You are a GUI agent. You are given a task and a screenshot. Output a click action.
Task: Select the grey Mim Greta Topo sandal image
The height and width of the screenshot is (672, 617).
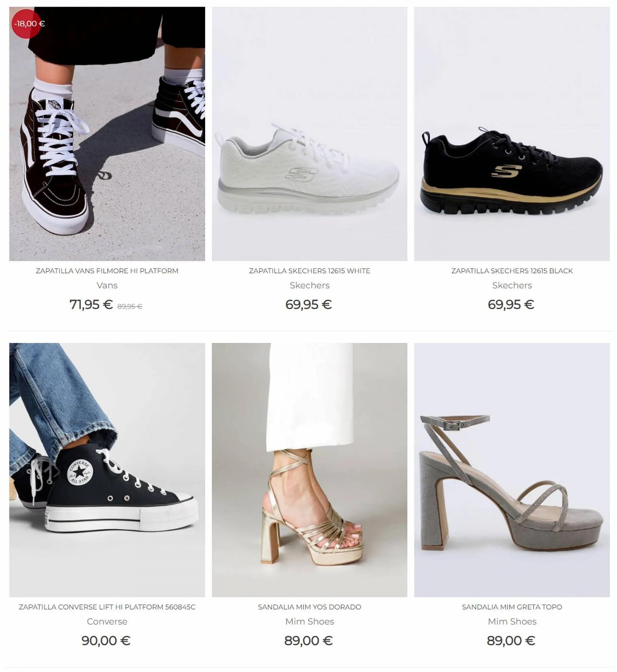point(512,470)
